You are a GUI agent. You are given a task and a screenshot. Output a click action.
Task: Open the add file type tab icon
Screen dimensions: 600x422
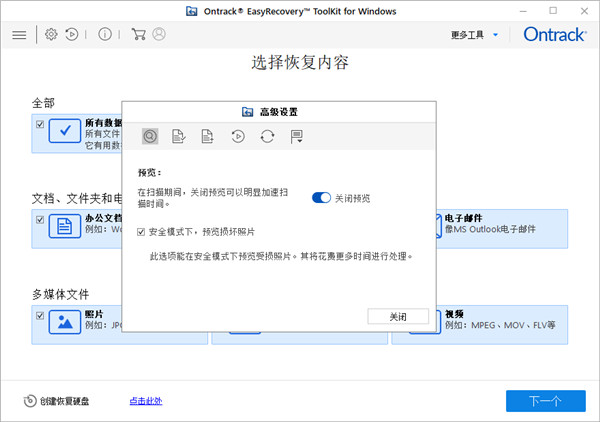click(207, 136)
